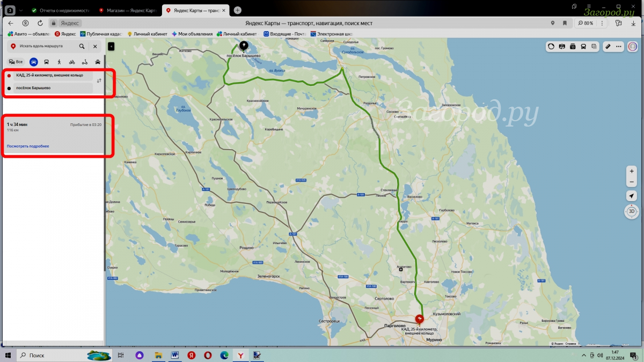Open the Windows Start menu
This screenshot has width=644, height=362.
(x=8, y=355)
